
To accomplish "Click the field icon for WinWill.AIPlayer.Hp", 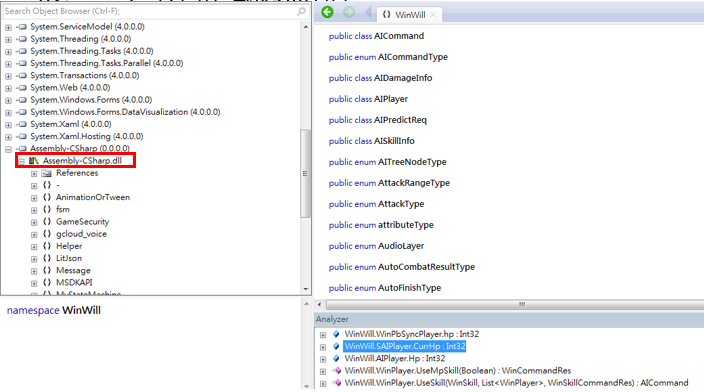I will tap(336, 358).
